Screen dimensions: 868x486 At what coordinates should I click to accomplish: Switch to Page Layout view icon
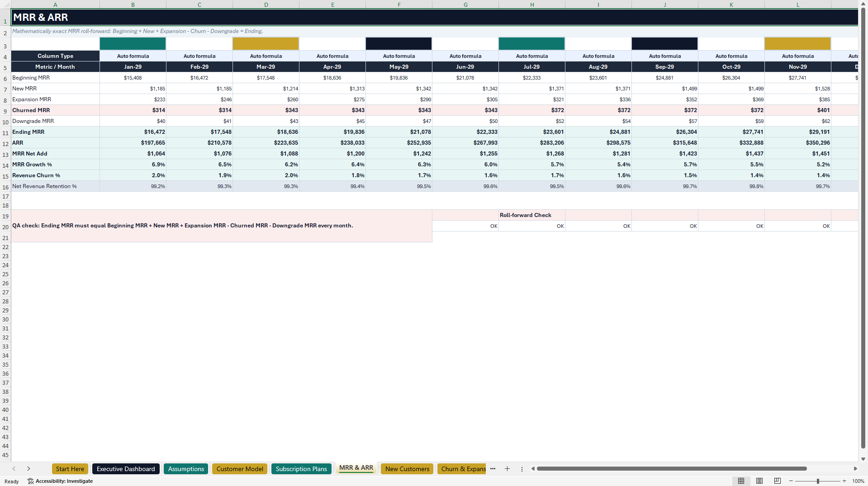(x=759, y=481)
